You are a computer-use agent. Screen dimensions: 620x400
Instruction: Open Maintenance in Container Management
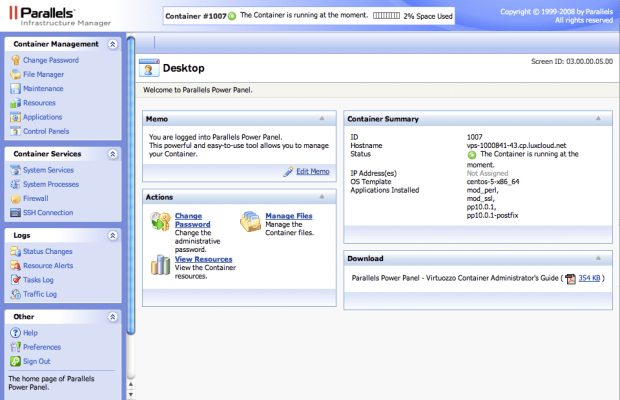[x=43, y=89]
